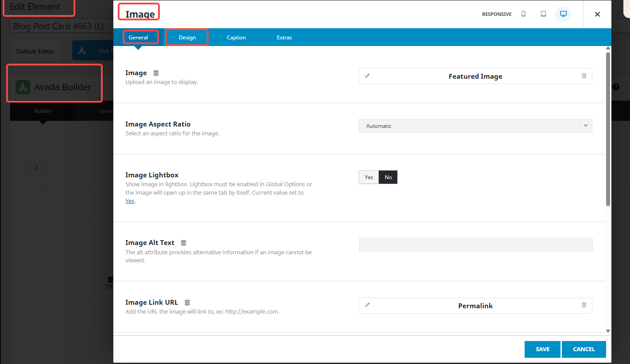This screenshot has height=364, width=630.
Task: Remove Permalink with the trash icon
Action: 584,305
